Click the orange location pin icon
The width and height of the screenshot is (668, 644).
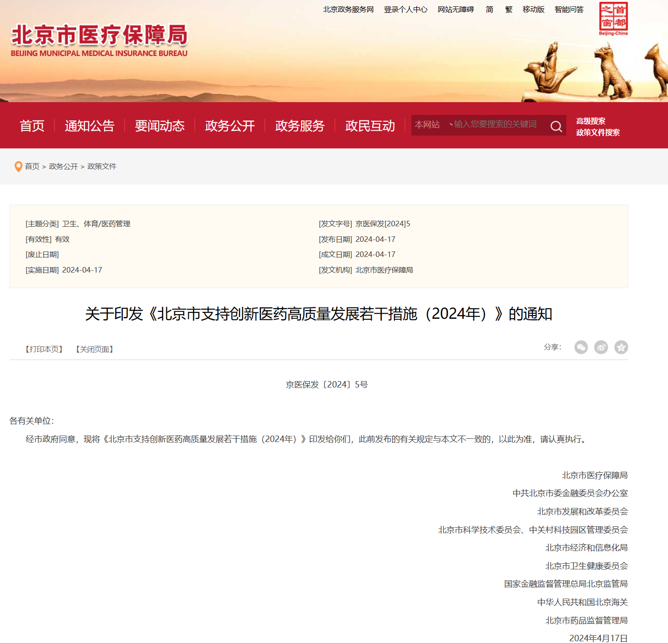click(x=18, y=167)
